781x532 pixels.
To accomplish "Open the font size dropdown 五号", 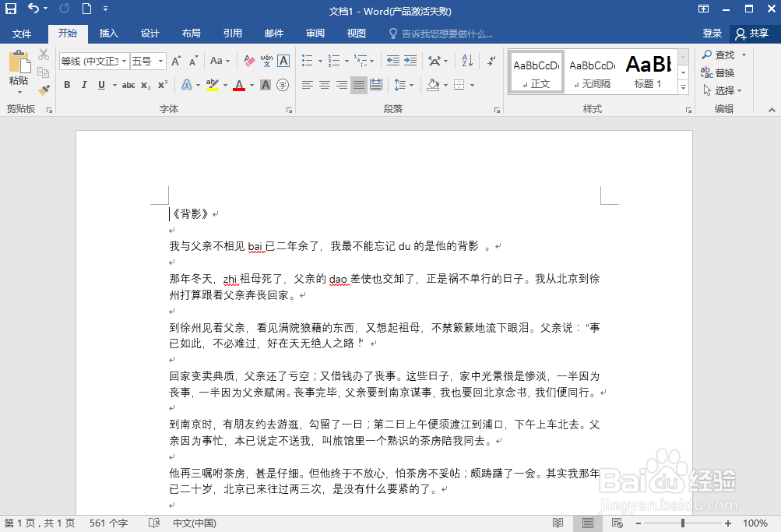I will pyautogui.click(x=161, y=62).
